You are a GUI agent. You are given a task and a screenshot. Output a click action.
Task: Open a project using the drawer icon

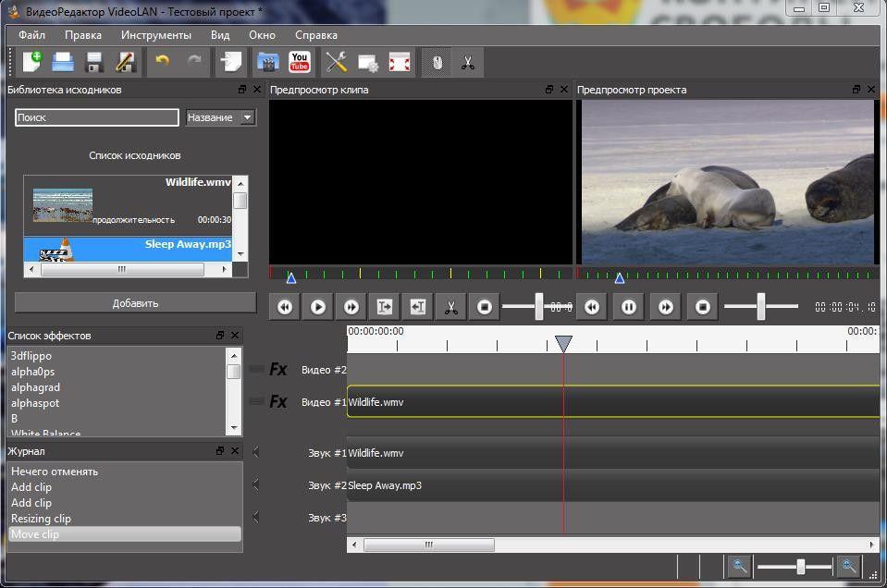click(63, 62)
